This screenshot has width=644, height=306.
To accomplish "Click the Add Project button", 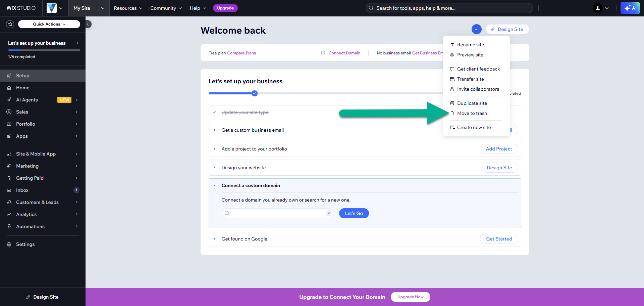I will pyautogui.click(x=499, y=149).
